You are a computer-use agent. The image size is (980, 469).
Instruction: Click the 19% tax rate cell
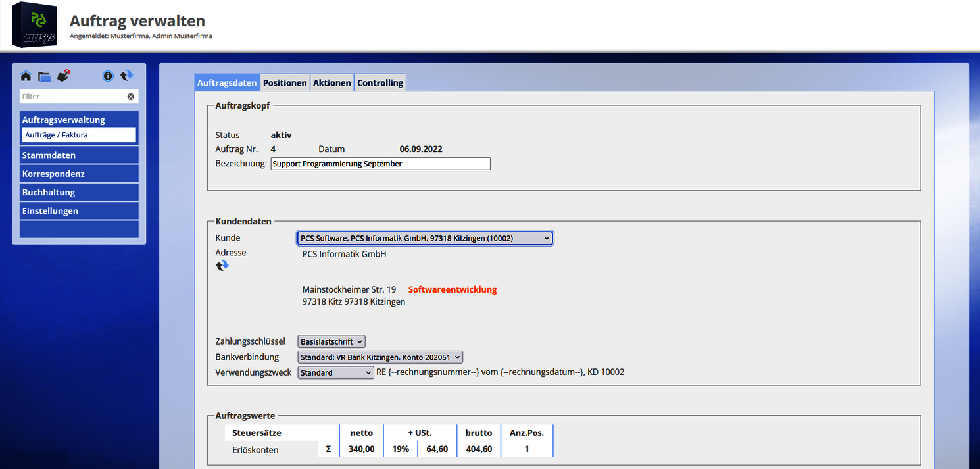[x=401, y=449]
